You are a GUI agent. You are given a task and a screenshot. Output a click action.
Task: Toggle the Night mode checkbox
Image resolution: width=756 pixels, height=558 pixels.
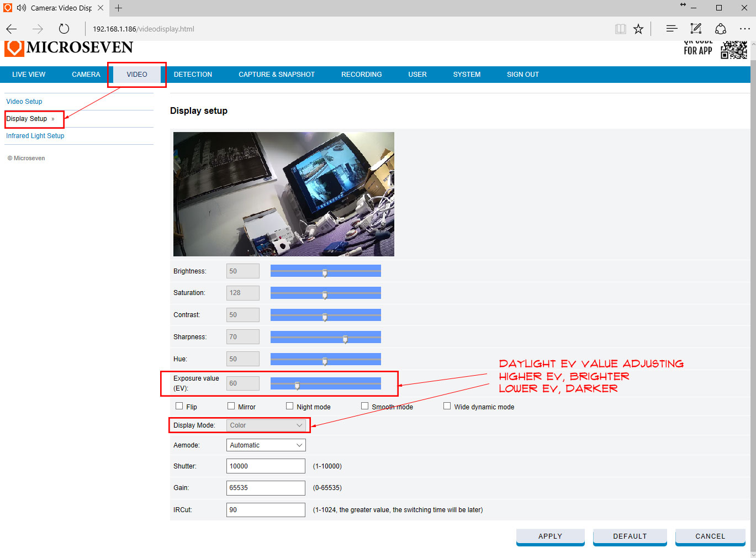[x=289, y=406]
